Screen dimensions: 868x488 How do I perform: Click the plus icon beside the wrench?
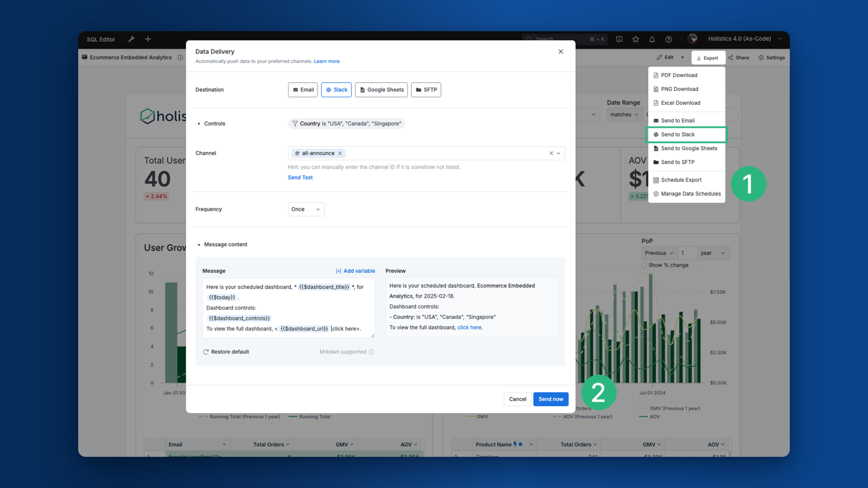[148, 39]
